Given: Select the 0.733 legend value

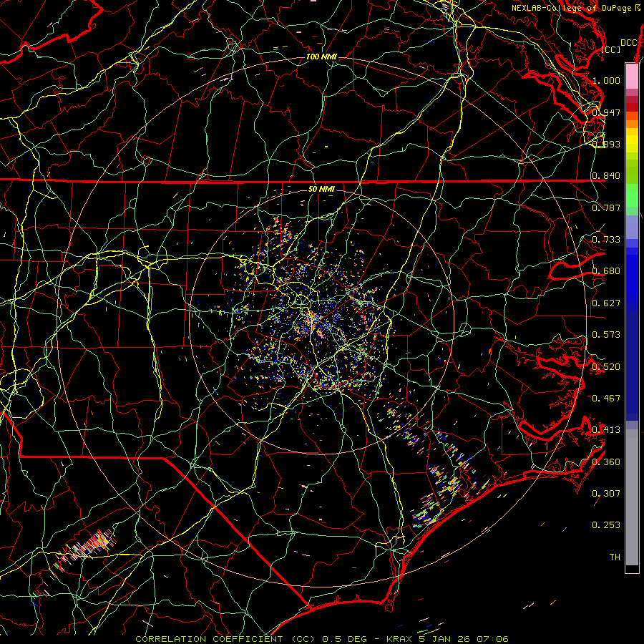Looking at the screenshot, I should (x=606, y=240).
